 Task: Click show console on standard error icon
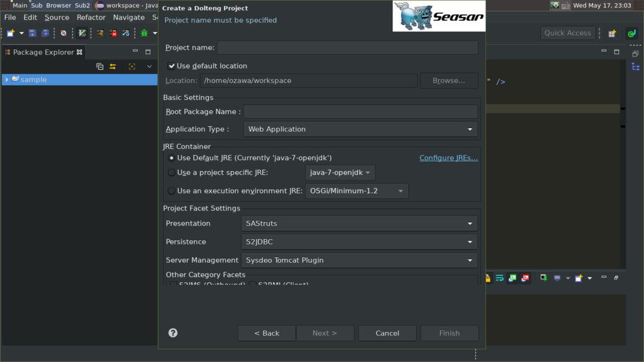[x=525, y=278]
